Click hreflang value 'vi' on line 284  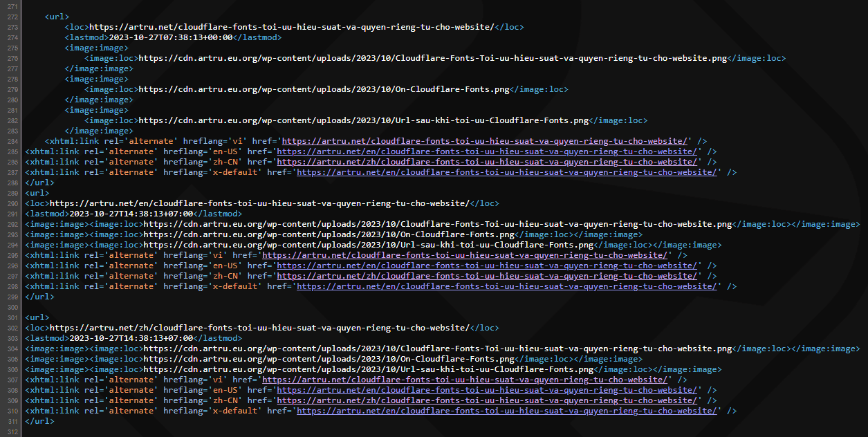[237, 141]
